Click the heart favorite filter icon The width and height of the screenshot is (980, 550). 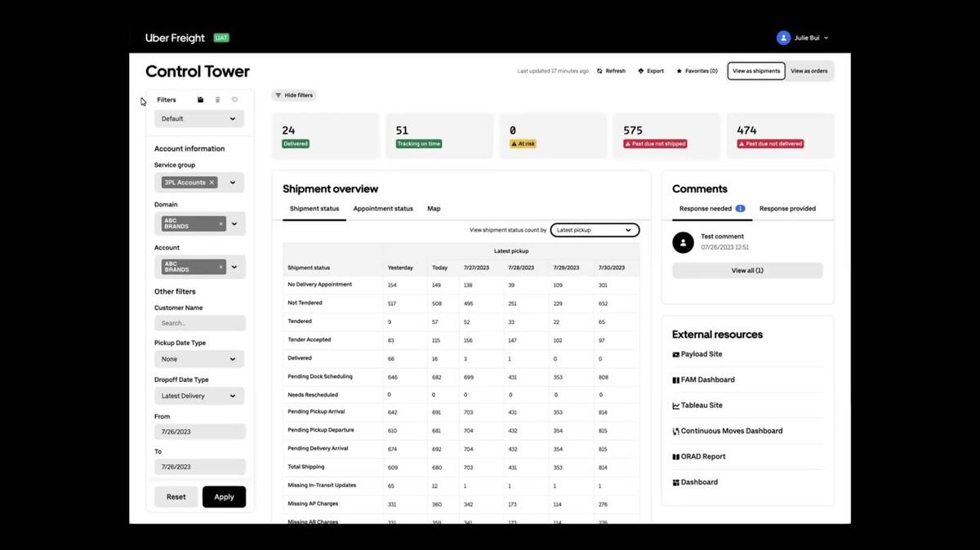tap(234, 100)
